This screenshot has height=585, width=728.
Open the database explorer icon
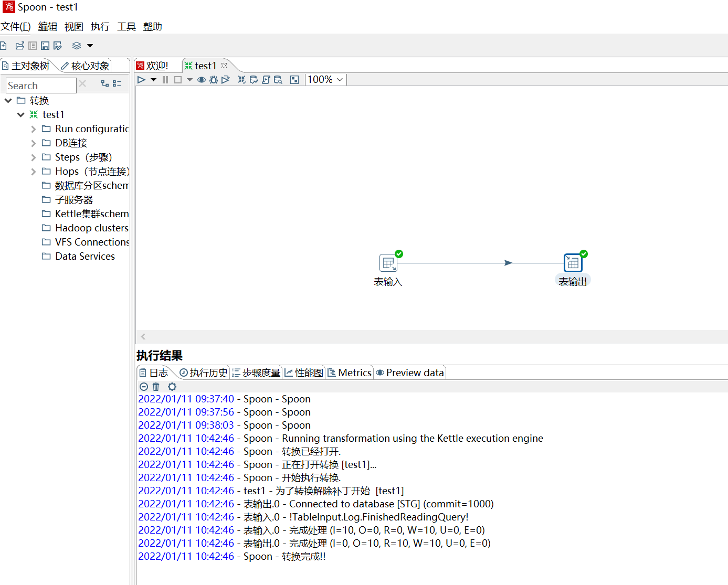[x=277, y=79]
